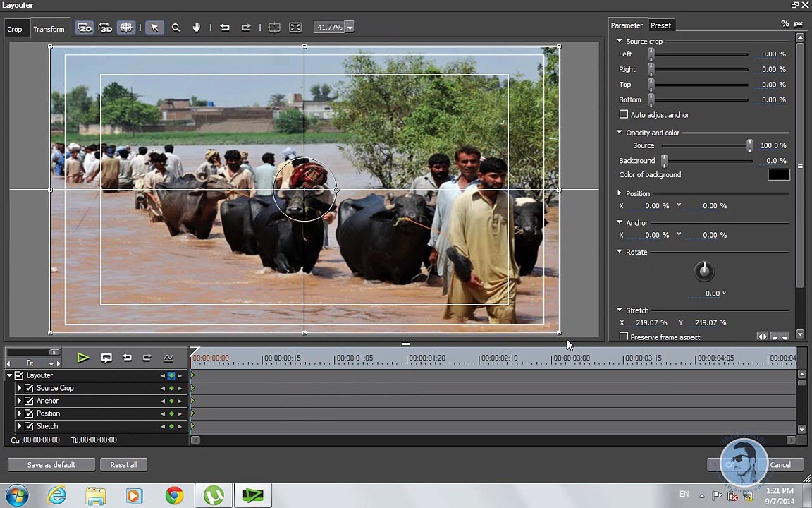Click the Reset all button
812x508 pixels.
coord(123,464)
